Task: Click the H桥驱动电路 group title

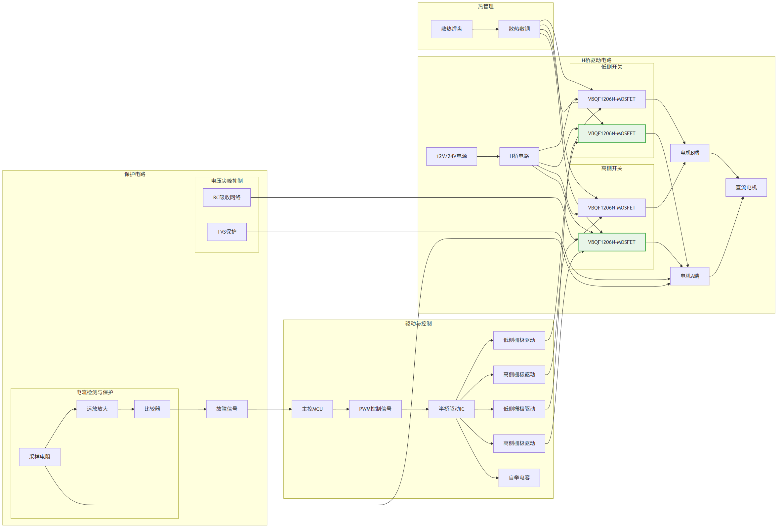Action: coord(597,60)
